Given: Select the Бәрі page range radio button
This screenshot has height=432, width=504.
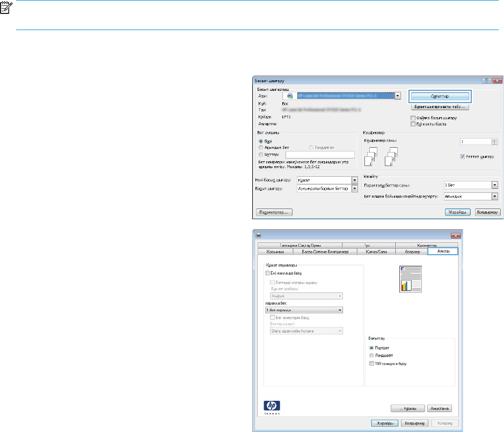Looking at the screenshot, I should (x=261, y=141).
